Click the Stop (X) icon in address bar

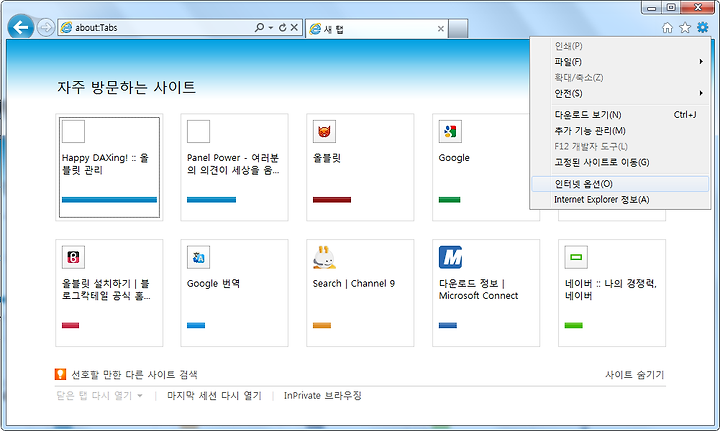point(294,28)
